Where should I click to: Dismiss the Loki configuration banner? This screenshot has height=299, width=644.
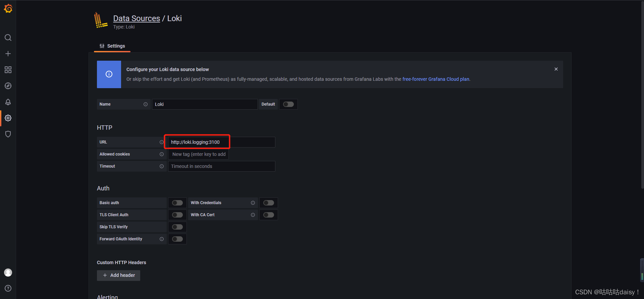pos(556,69)
